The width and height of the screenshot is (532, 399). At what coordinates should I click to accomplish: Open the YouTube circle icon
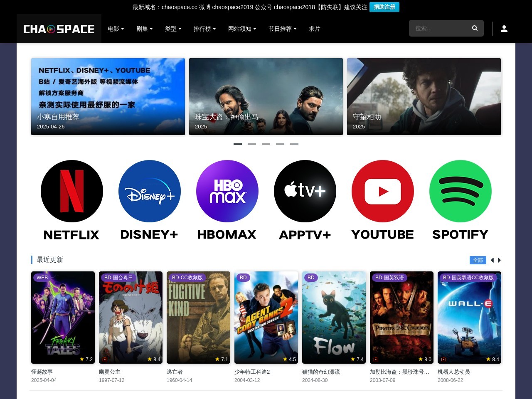pos(383,191)
